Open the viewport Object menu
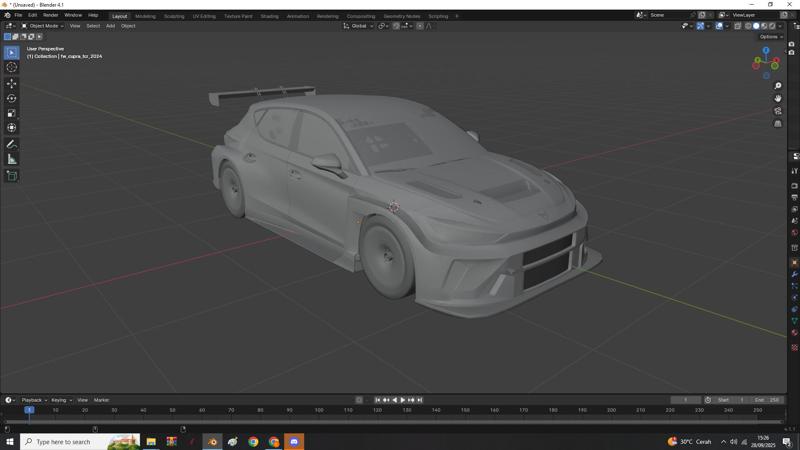This screenshot has height=450, width=800. point(128,26)
